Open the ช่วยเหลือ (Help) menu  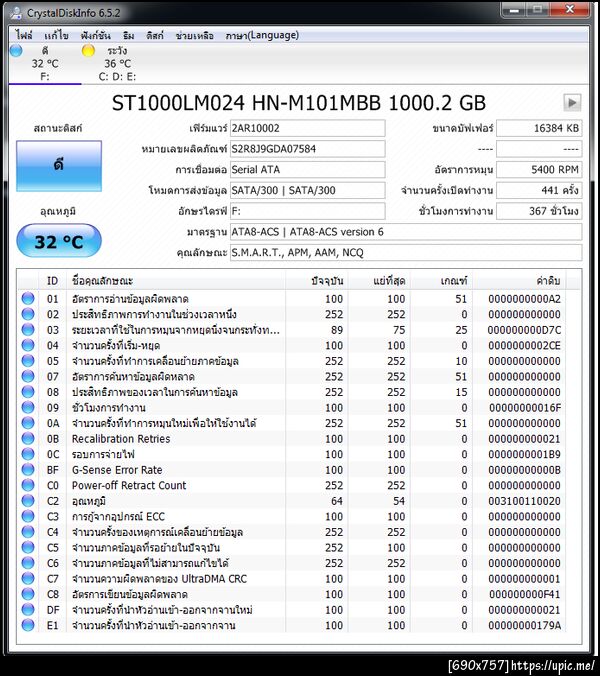click(194, 35)
